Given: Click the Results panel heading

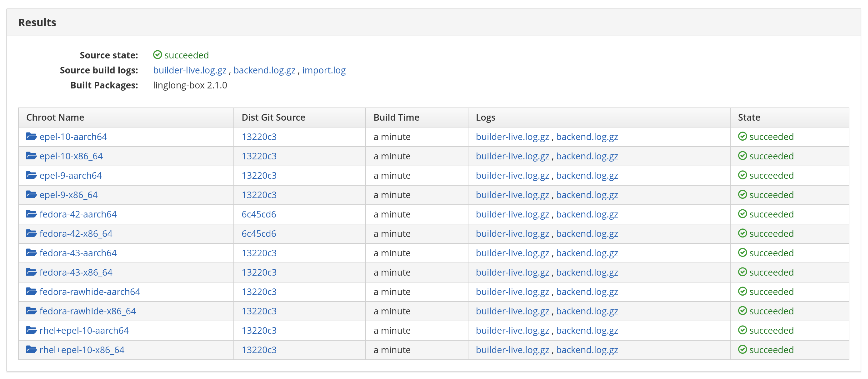Looking at the screenshot, I should coord(37,23).
